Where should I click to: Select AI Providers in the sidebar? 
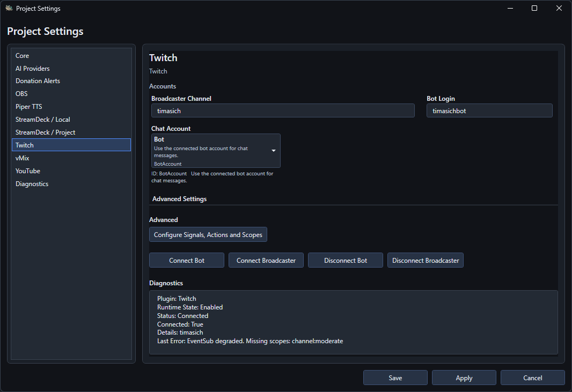pyautogui.click(x=71, y=68)
